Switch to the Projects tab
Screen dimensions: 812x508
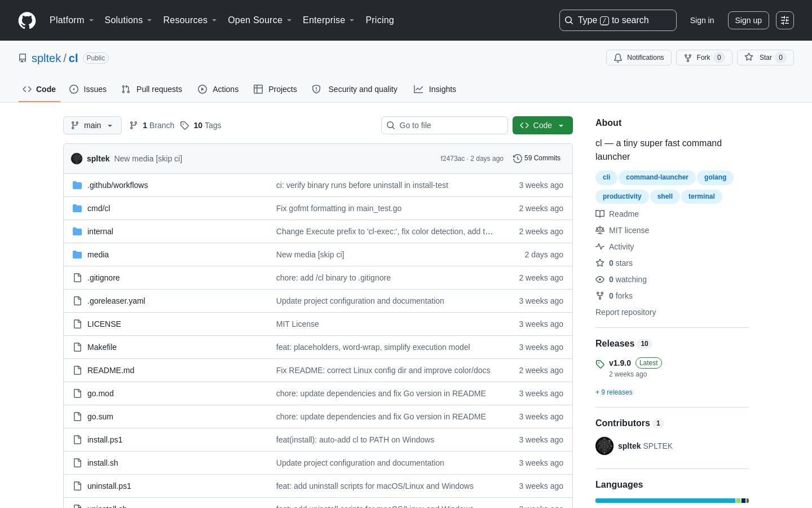tap(275, 89)
